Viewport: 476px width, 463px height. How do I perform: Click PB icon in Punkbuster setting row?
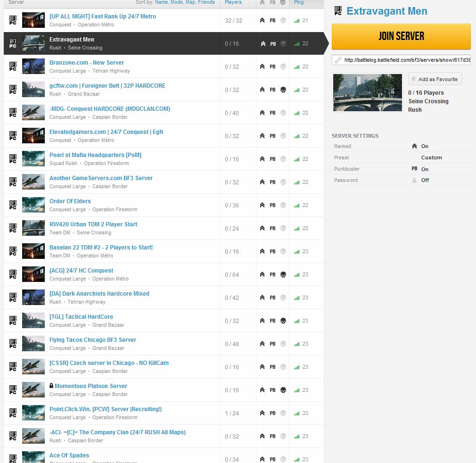[414, 168]
